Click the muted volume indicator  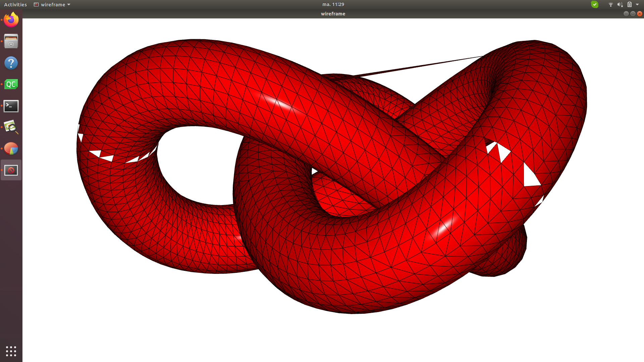point(620,5)
